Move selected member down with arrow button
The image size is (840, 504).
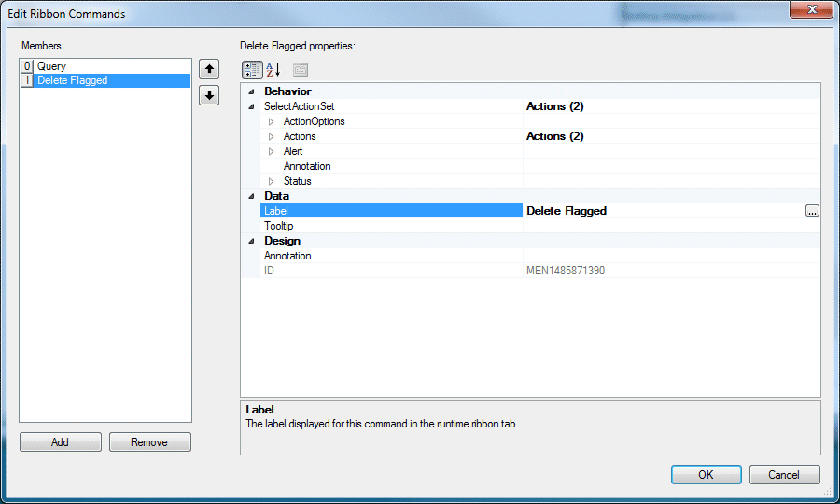coord(209,96)
